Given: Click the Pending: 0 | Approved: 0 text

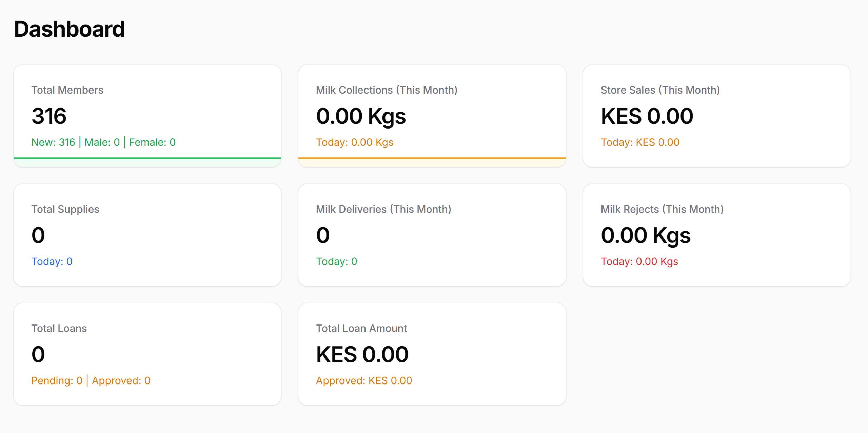Looking at the screenshot, I should [x=91, y=380].
